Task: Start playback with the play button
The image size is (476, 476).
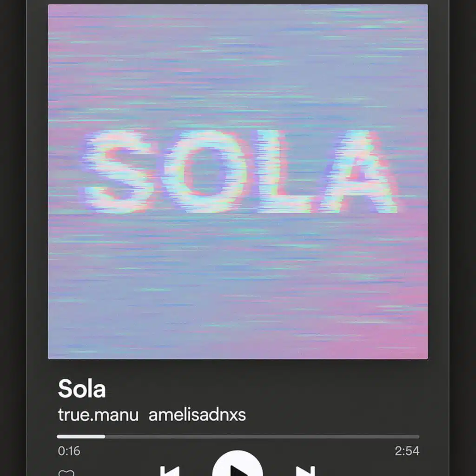Action: coord(238,463)
